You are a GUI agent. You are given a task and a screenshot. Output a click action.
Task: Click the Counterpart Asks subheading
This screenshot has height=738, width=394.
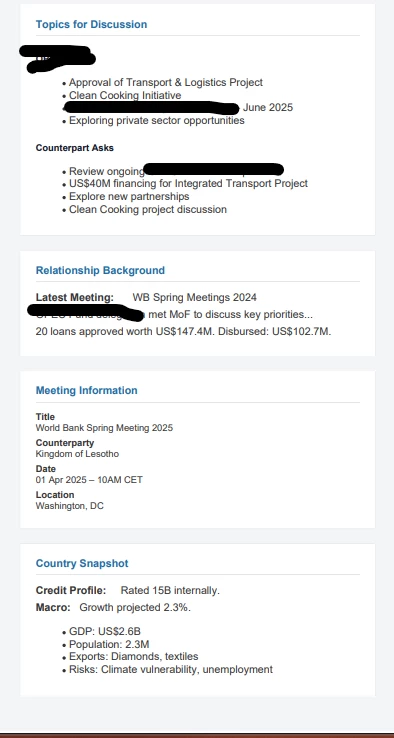75,148
